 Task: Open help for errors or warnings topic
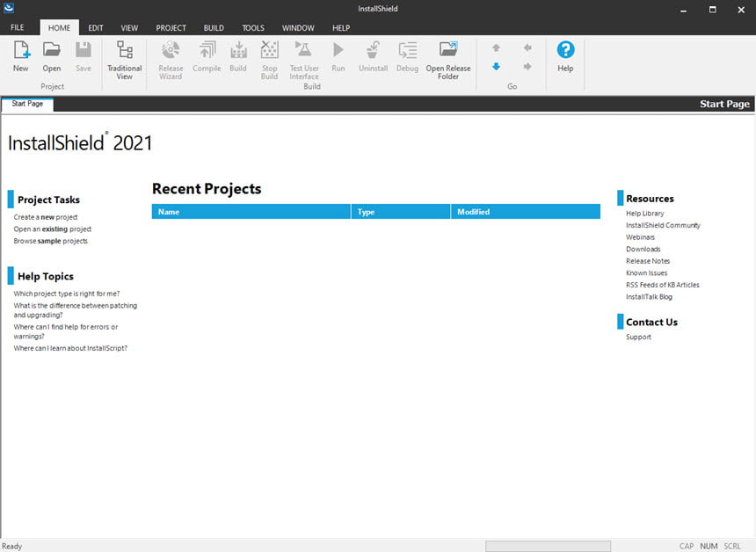66,331
